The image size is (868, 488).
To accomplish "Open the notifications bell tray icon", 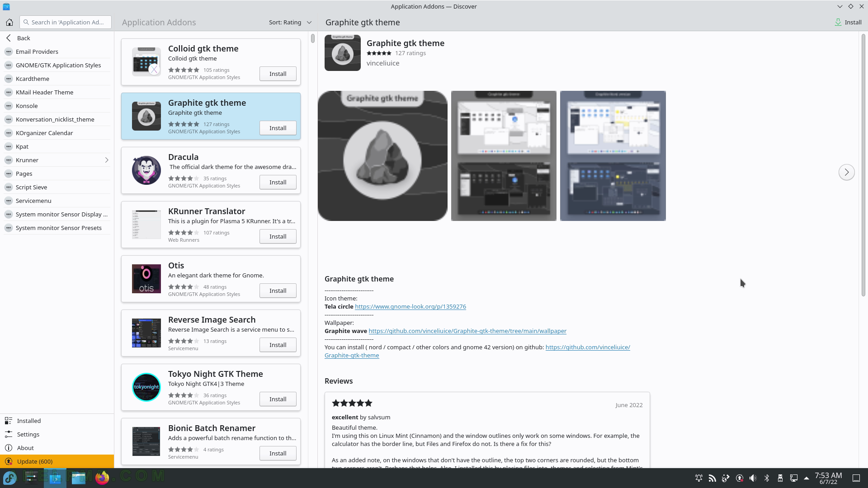I will click(699, 478).
